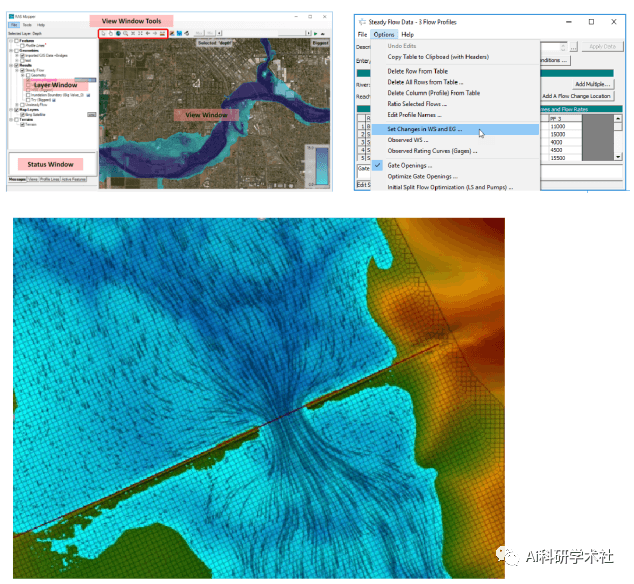Toggle the Bing Satellite layer checkbox

pyautogui.click(x=22, y=114)
